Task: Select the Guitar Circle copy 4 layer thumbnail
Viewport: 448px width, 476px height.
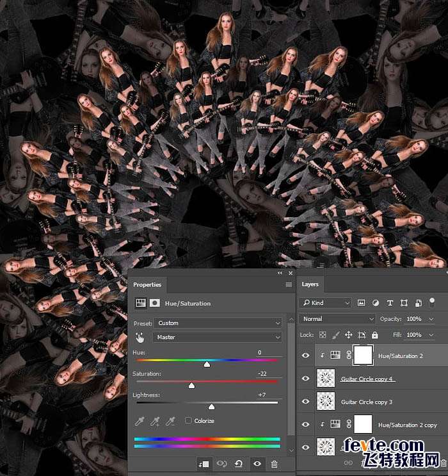Action: tap(326, 379)
